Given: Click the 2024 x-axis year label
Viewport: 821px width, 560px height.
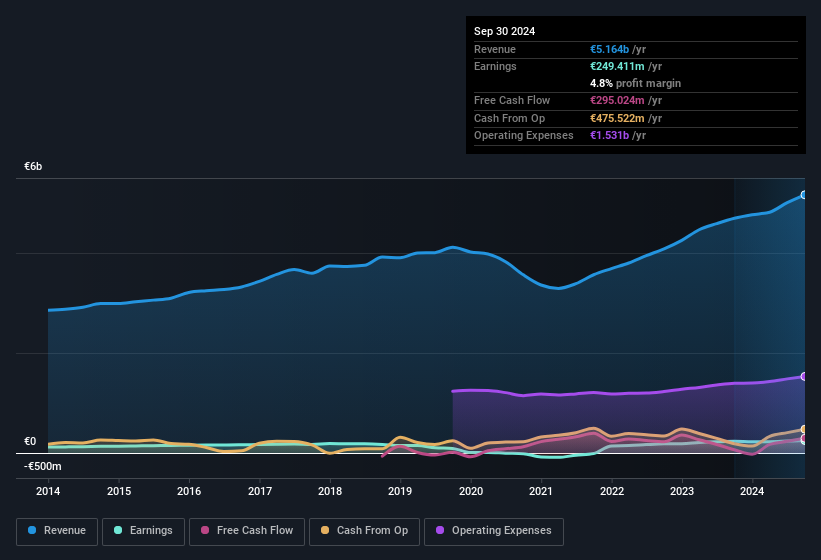Looking at the screenshot, I should tap(752, 491).
